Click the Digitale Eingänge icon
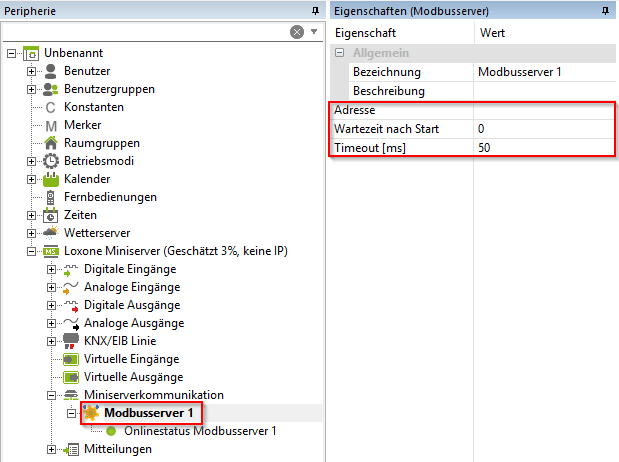619x462 pixels. 71,269
